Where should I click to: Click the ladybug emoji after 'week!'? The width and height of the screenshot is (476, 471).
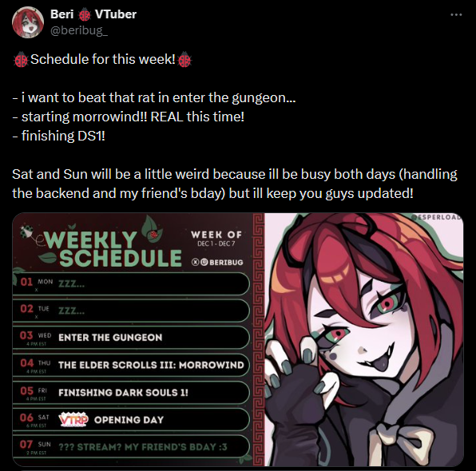coord(184,60)
